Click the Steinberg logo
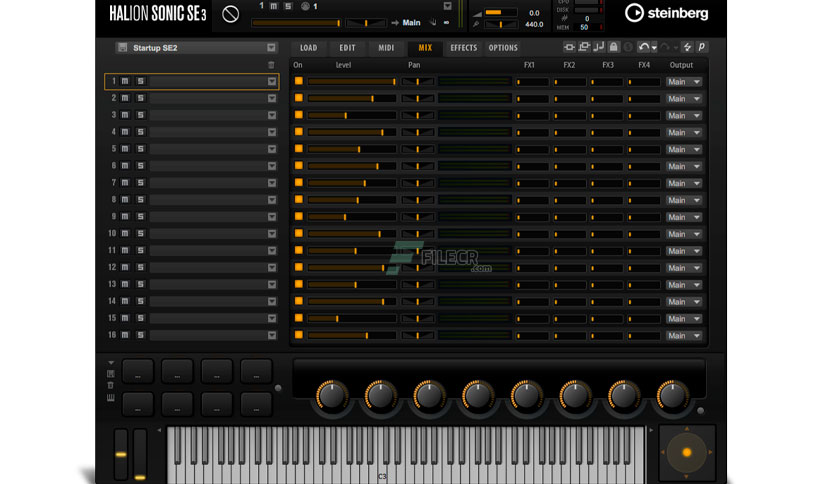The height and width of the screenshot is (484, 836). [x=666, y=13]
